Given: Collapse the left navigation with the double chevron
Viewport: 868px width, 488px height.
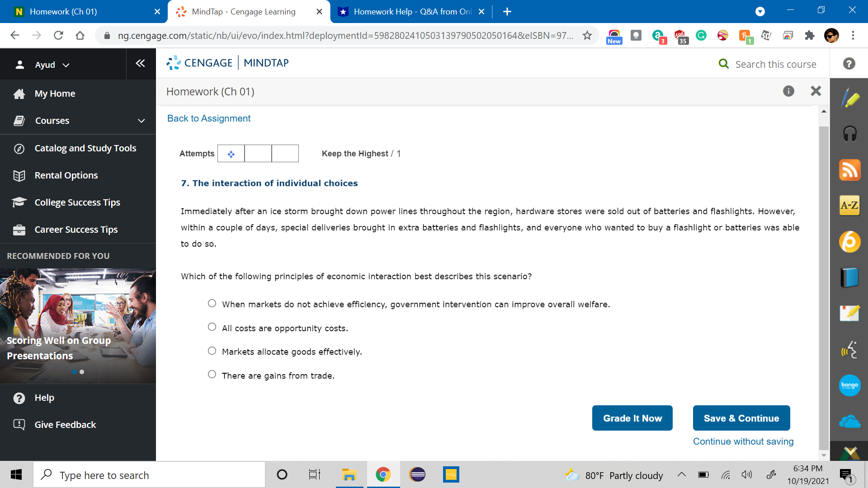Looking at the screenshot, I should pyautogui.click(x=141, y=64).
